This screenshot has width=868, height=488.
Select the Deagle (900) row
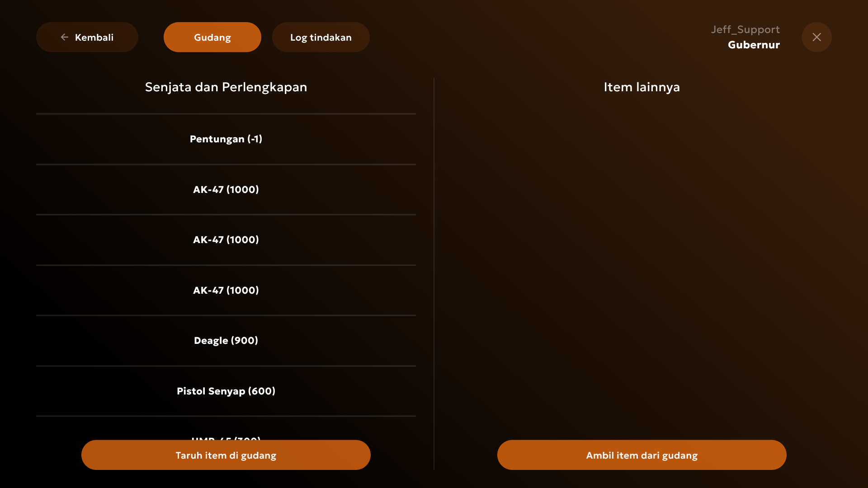click(226, 340)
